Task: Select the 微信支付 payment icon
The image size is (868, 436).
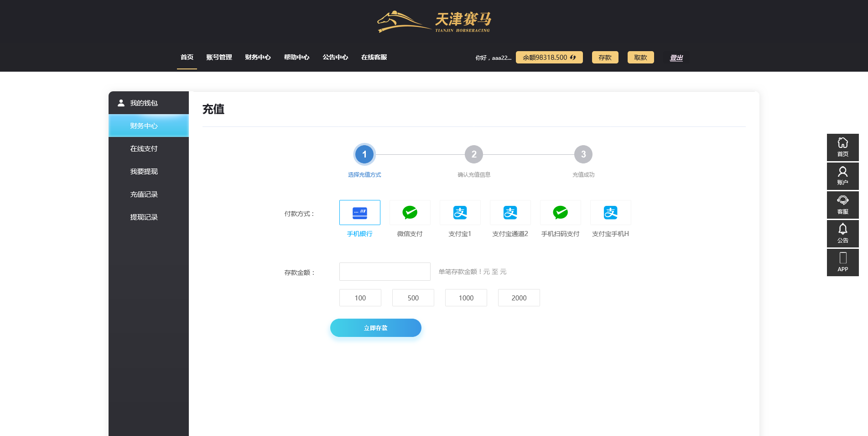Action: (410, 212)
